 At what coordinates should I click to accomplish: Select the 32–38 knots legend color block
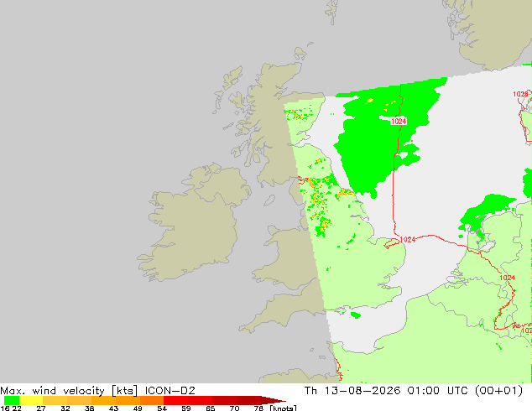(x=79, y=400)
